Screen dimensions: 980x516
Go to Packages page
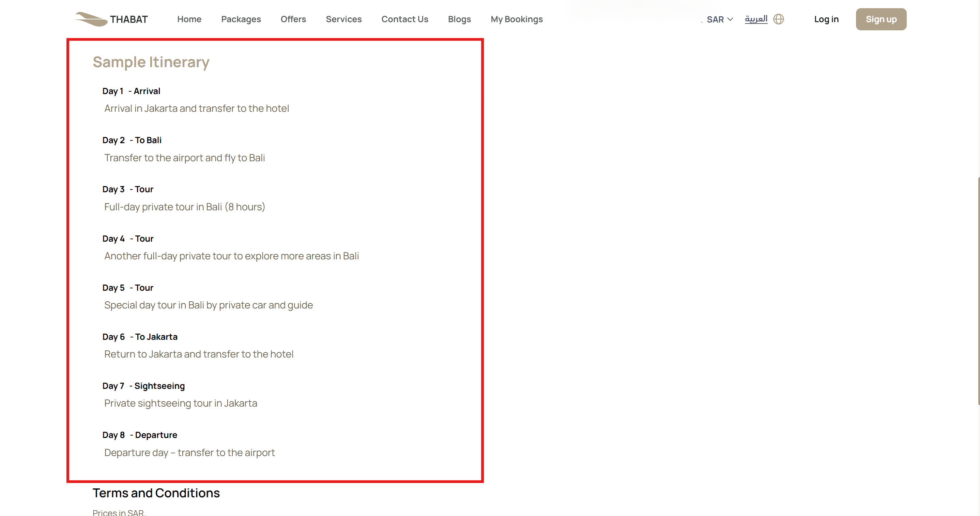pos(241,19)
